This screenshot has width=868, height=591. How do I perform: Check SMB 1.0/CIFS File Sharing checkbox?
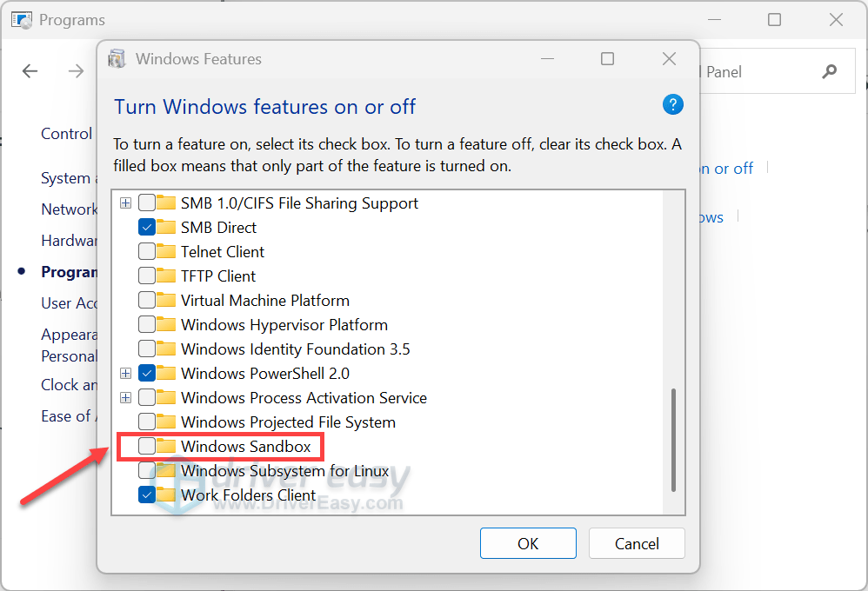[x=147, y=203]
